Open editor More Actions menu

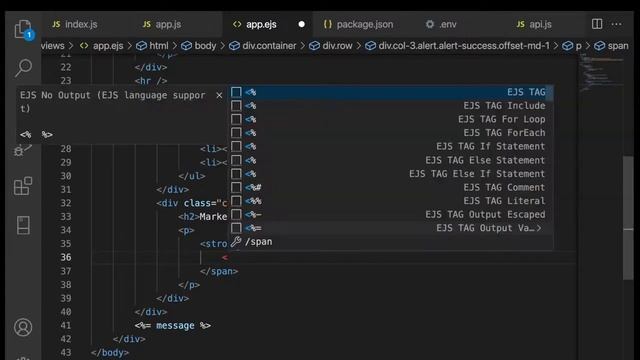616,24
